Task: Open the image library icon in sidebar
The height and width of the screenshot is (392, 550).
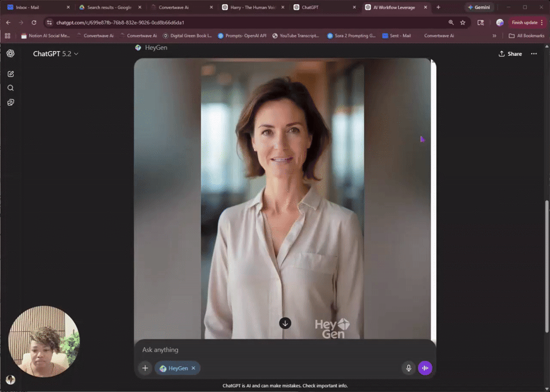Action: tap(10, 101)
